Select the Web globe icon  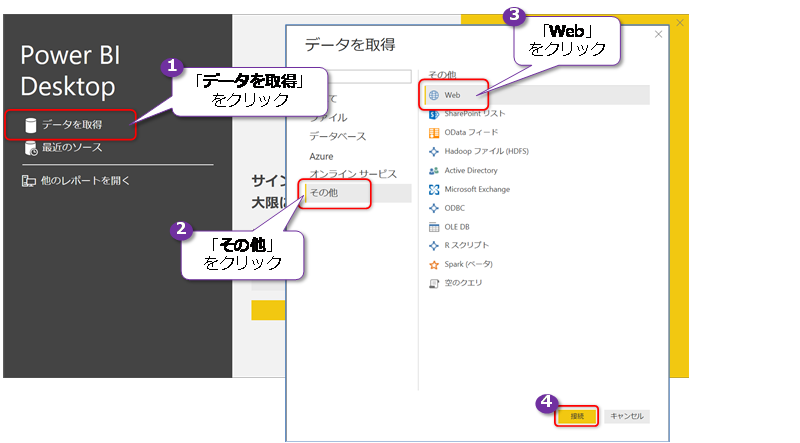pyautogui.click(x=434, y=95)
